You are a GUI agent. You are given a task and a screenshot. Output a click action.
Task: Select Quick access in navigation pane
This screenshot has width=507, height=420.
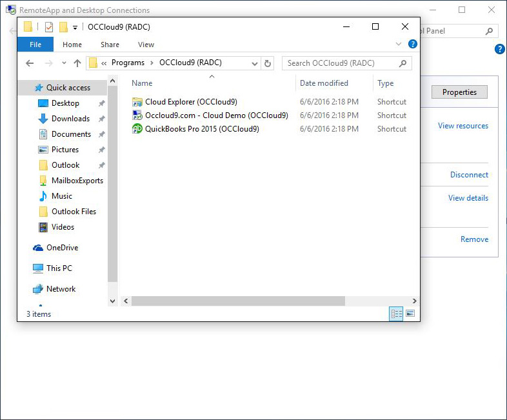pos(63,88)
